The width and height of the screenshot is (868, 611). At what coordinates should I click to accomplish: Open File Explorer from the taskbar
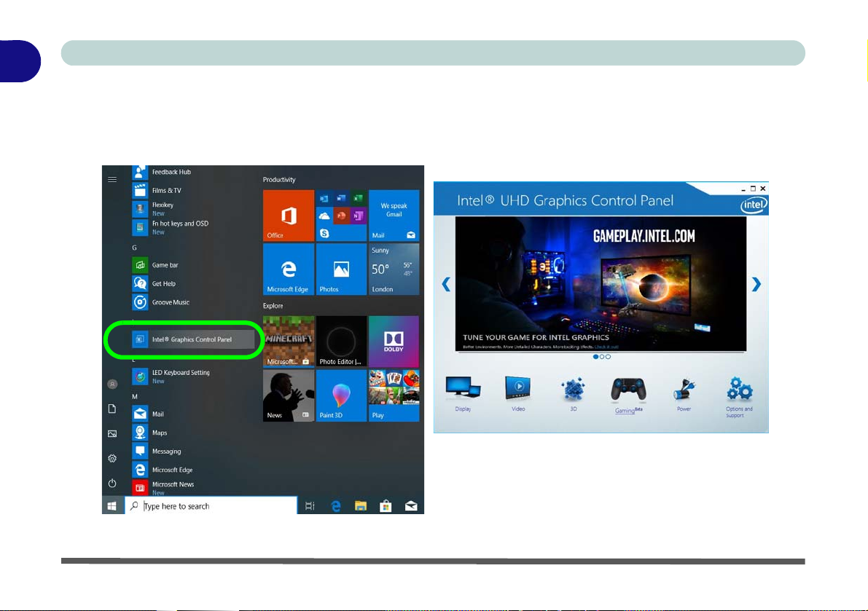tap(360, 506)
